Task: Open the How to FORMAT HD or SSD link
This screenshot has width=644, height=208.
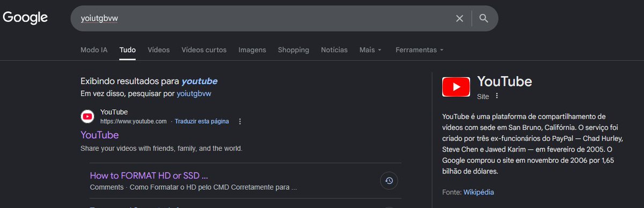Action: click(x=149, y=175)
